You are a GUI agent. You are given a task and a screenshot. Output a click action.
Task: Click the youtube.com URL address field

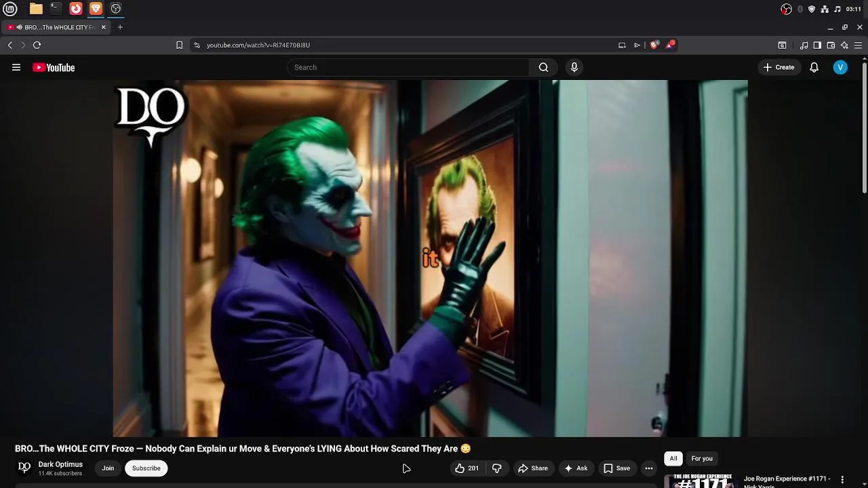coord(258,45)
